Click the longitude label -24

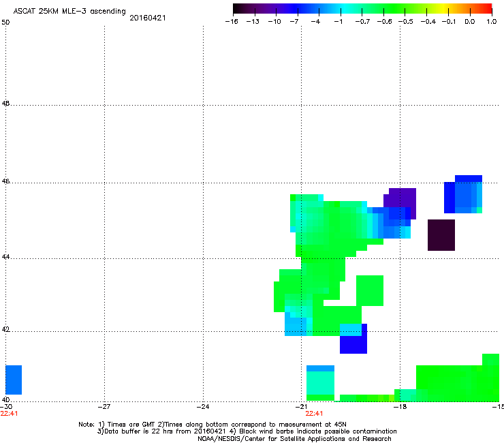point(203,407)
